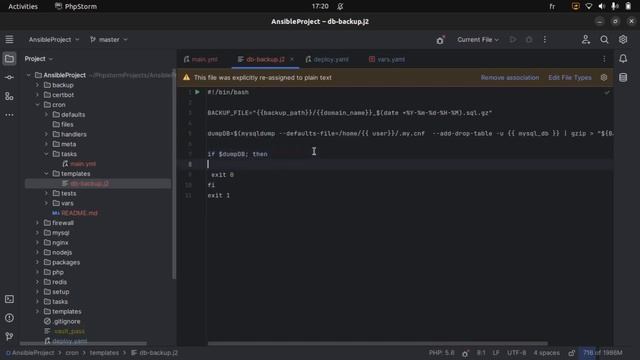Click templates breadcrumb in navigation bar

pos(104,353)
